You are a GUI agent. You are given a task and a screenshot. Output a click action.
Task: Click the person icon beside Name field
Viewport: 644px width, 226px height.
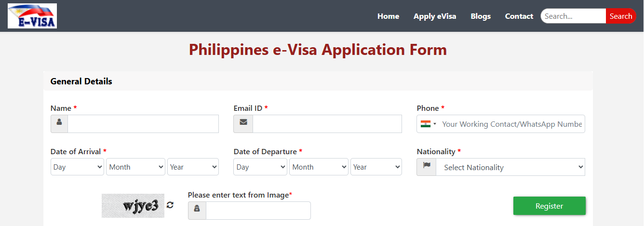click(59, 123)
